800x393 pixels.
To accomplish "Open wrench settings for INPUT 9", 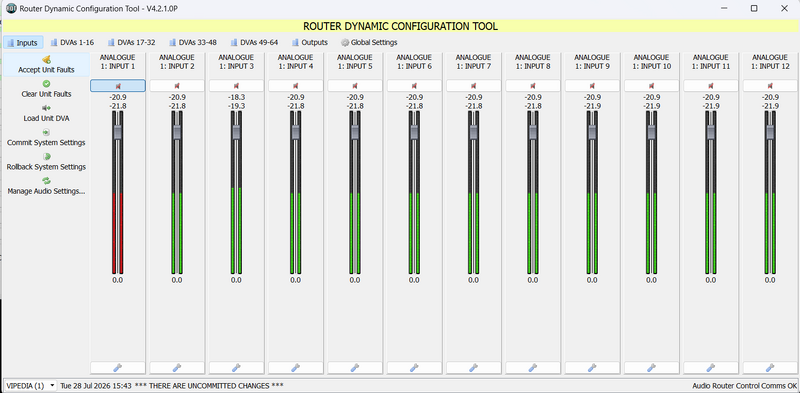I will (x=592, y=367).
